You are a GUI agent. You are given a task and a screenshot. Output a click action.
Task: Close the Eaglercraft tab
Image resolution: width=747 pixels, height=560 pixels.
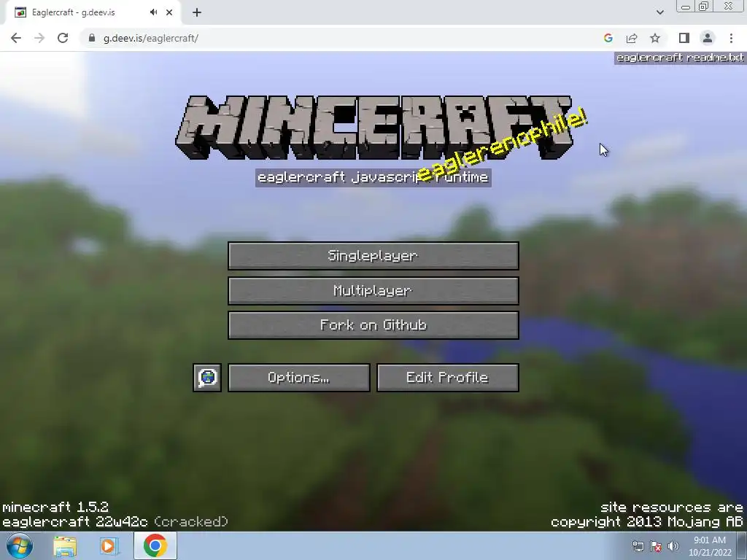[x=169, y=12]
